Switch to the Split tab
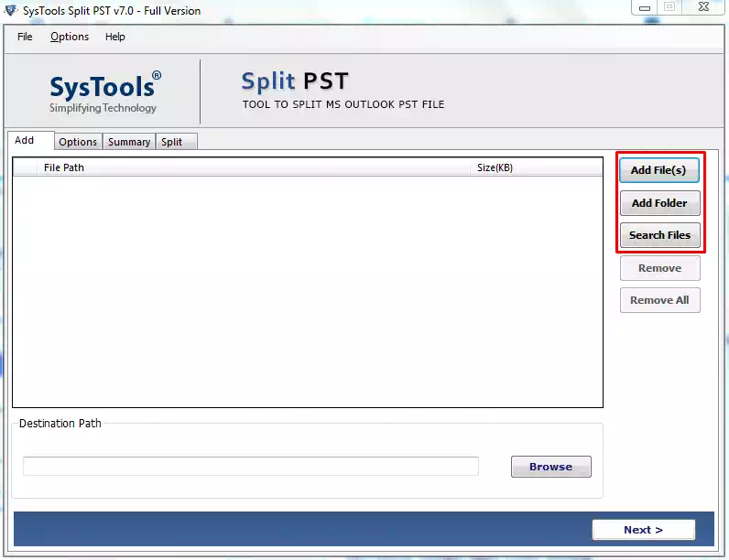The width and height of the screenshot is (729, 560). pyautogui.click(x=176, y=142)
